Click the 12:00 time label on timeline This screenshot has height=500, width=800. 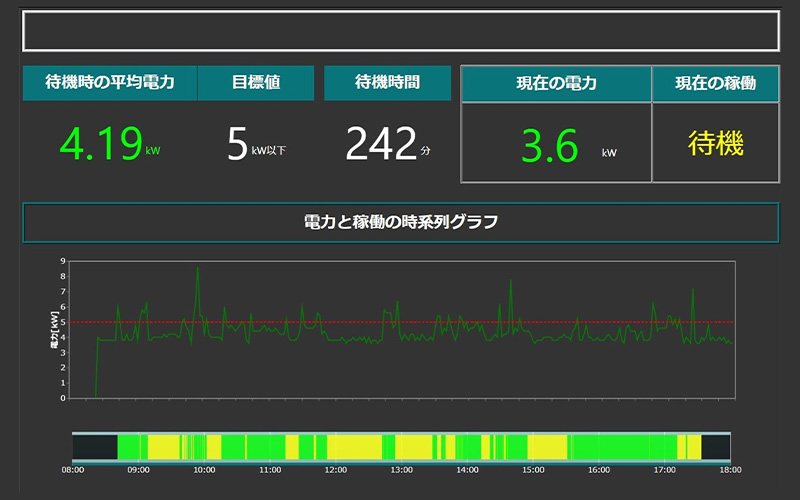pyautogui.click(x=336, y=469)
